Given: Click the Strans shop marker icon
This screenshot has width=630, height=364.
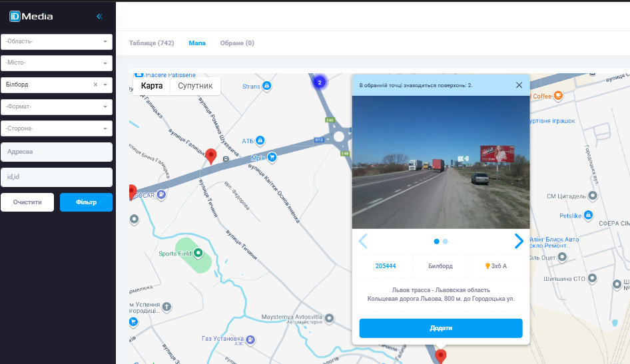Looking at the screenshot, I should coord(267,85).
